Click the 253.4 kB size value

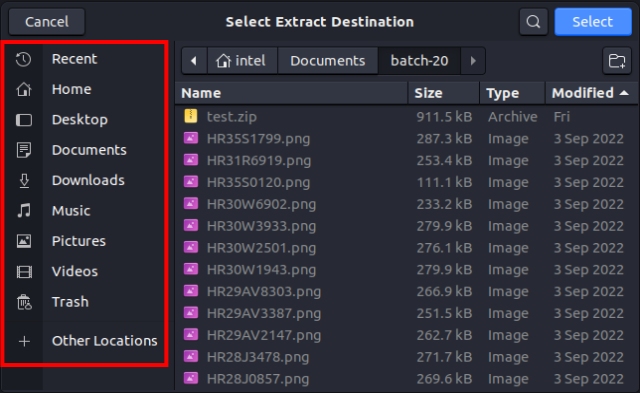[444, 160]
